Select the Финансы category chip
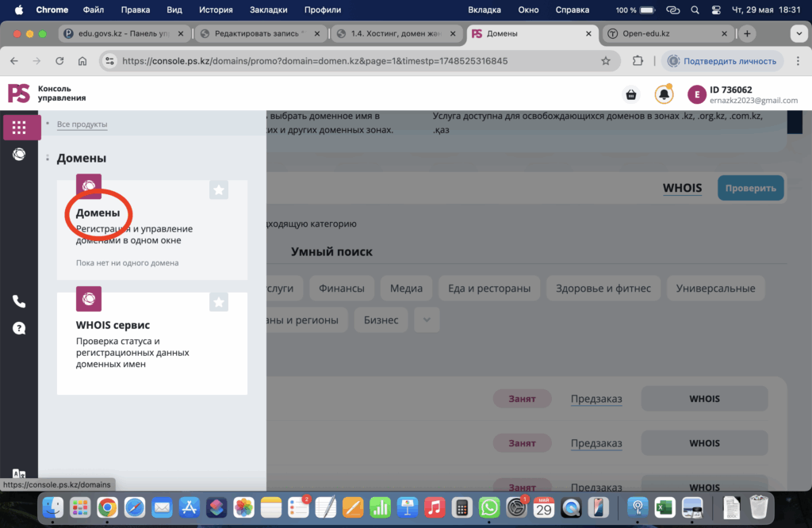 341,289
